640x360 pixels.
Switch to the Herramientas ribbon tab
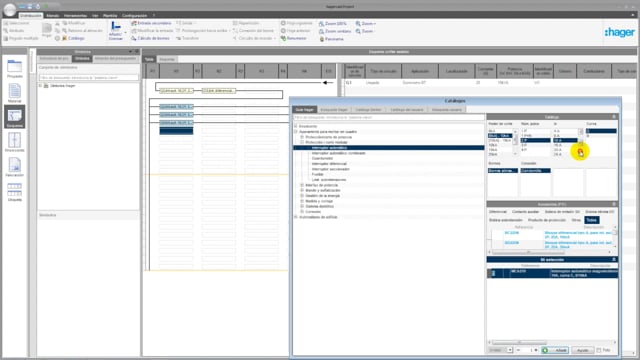click(75, 16)
